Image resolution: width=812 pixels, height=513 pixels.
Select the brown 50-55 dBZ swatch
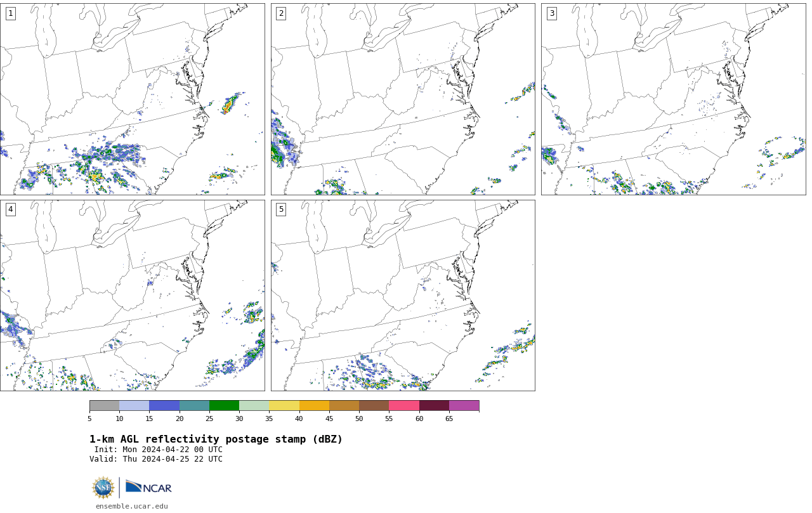tap(374, 406)
